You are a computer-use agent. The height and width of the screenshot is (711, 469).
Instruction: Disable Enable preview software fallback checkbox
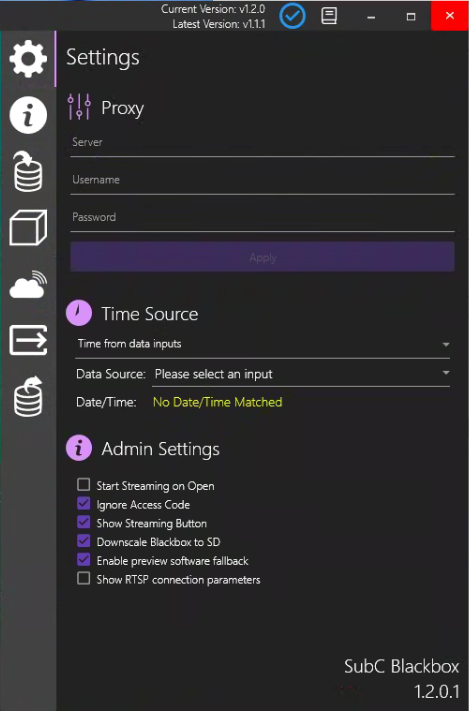[x=83, y=560]
